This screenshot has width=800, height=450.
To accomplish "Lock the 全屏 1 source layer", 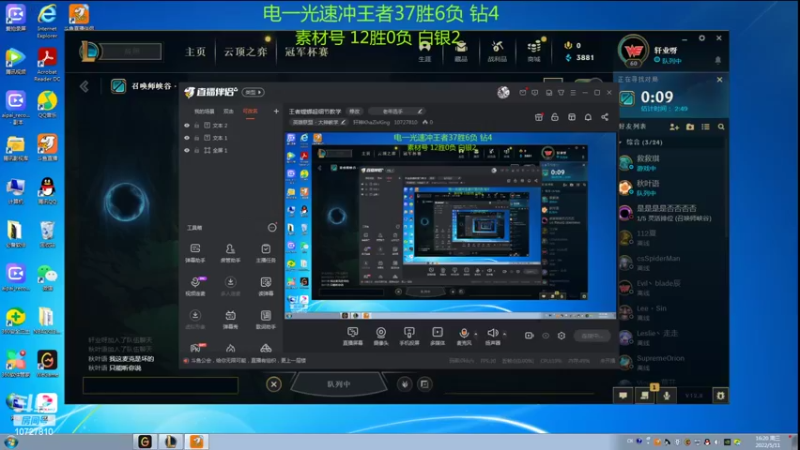I will pyautogui.click(x=196, y=150).
